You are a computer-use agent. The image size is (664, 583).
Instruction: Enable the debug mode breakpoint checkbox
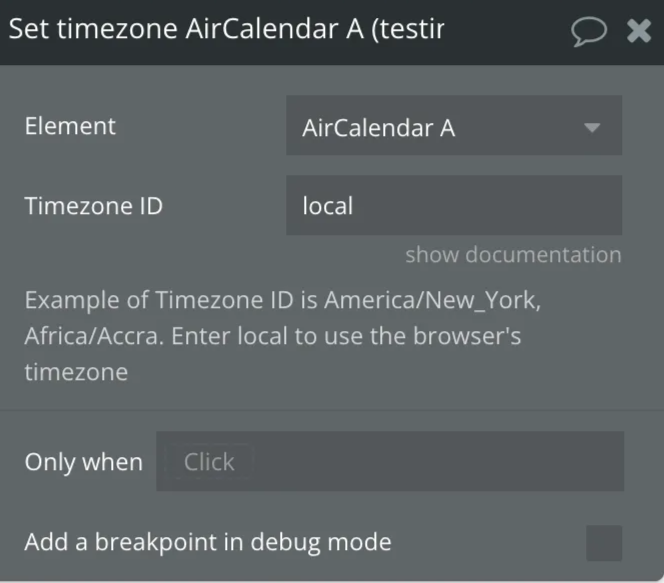[x=603, y=543]
